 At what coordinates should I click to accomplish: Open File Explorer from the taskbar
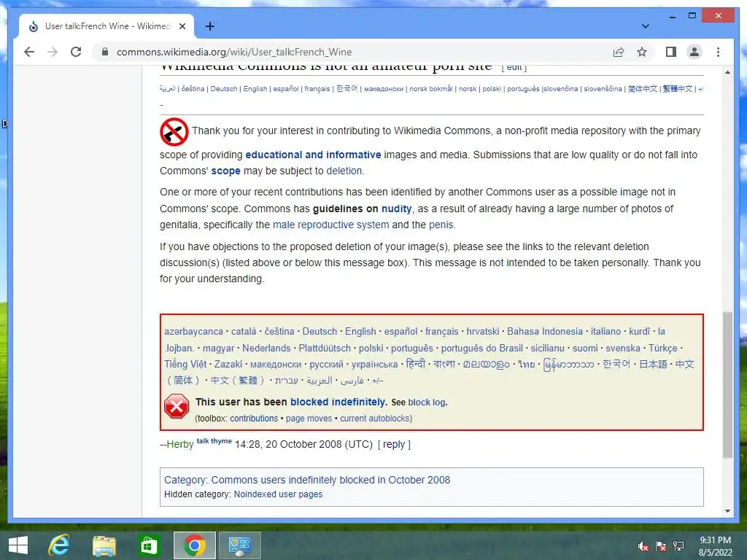tap(104, 545)
